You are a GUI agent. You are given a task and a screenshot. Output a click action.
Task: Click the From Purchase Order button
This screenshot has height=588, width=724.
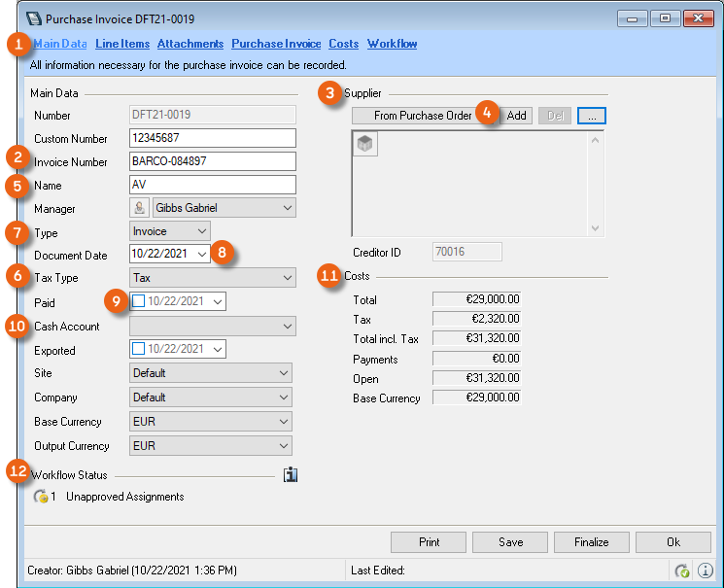pos(422,115)
